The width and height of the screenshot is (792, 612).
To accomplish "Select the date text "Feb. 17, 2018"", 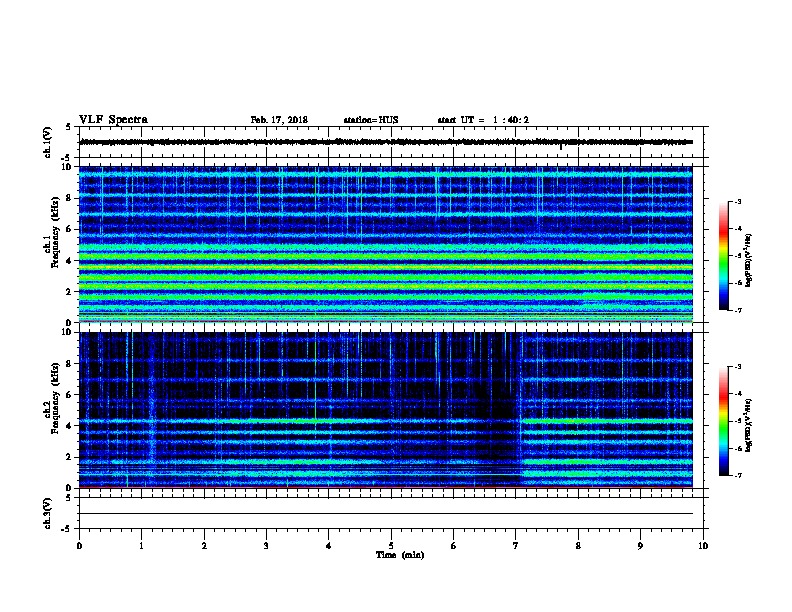I will coord(279,120).
